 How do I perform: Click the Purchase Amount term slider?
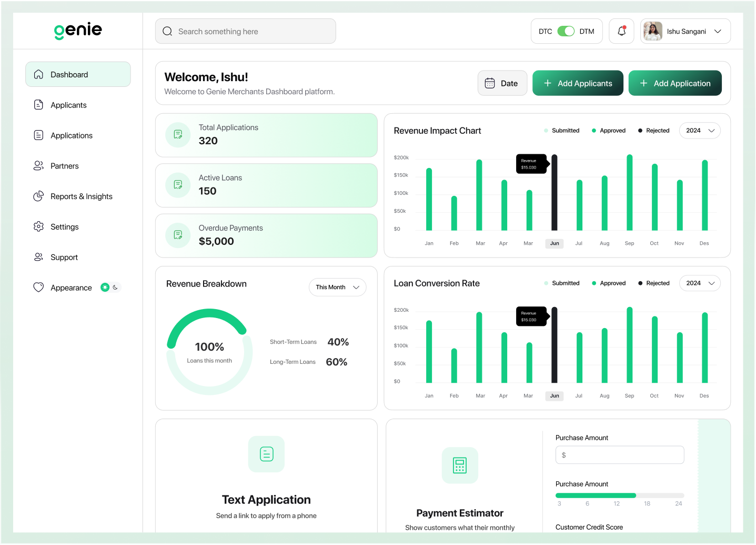tap(620, 496)
